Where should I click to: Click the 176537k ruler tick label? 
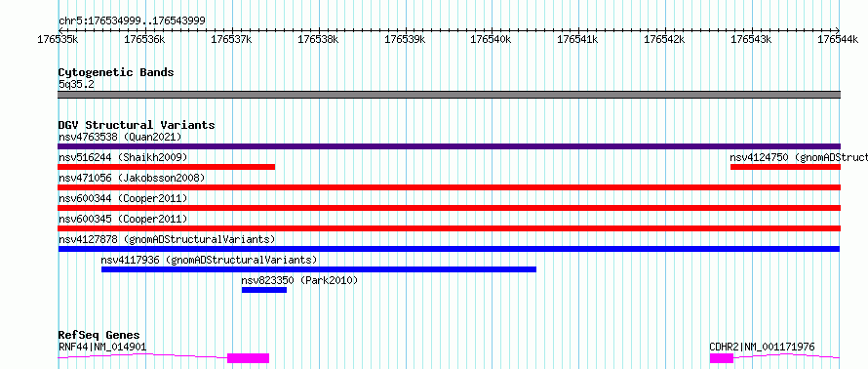tap(231, 39)
